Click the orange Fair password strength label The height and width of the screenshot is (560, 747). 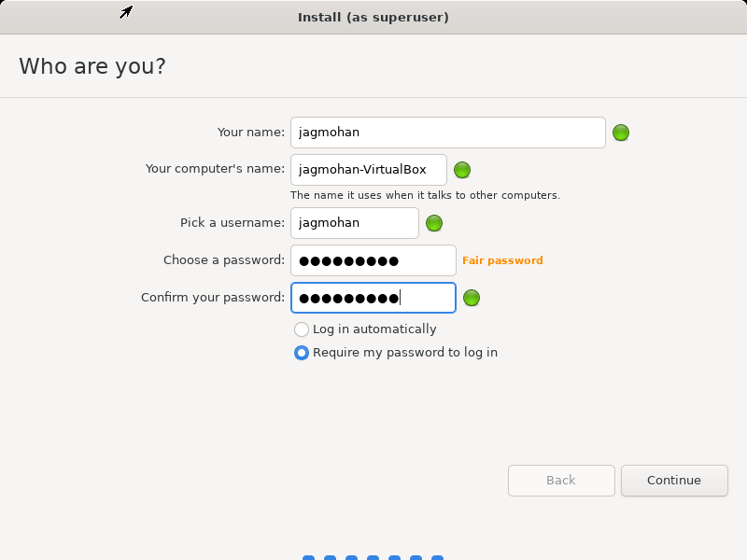pos(502,260)
